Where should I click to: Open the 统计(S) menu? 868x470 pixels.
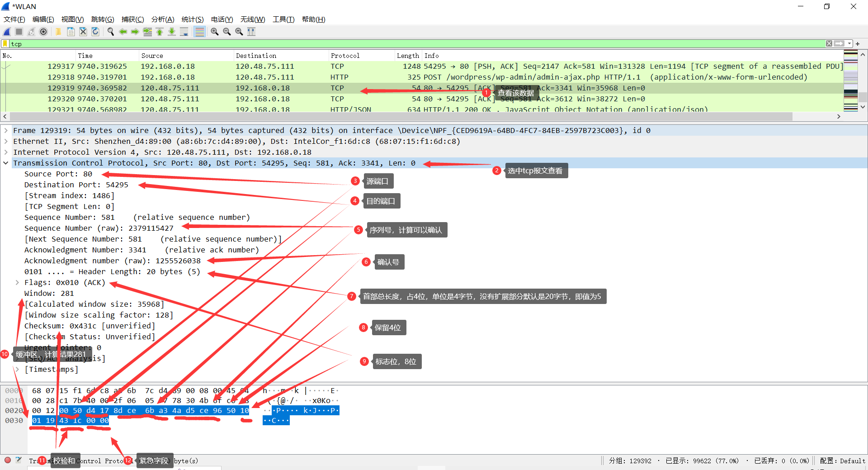tap(193, 19)
